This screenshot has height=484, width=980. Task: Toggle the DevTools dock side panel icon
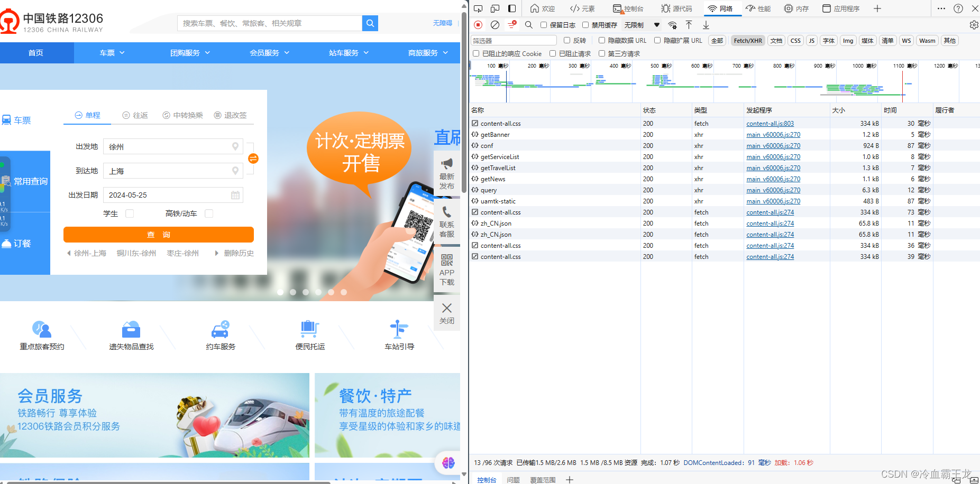pos(512,8)
